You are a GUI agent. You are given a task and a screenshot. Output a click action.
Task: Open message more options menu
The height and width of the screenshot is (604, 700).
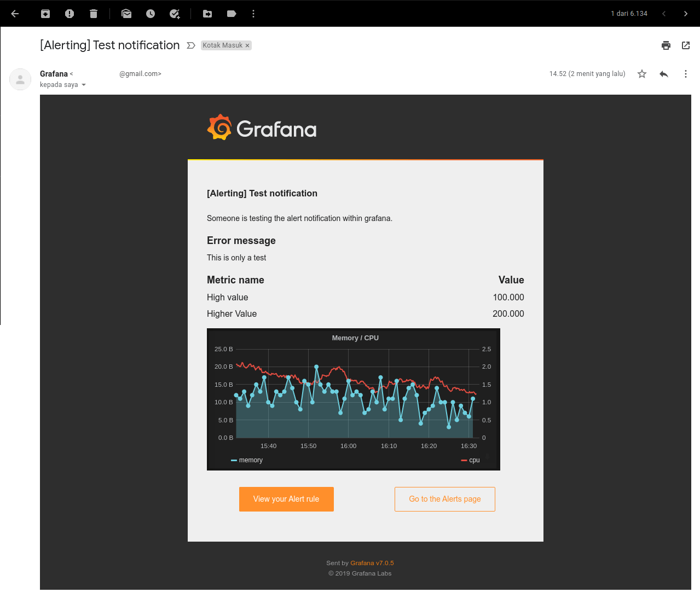[686, 74]
